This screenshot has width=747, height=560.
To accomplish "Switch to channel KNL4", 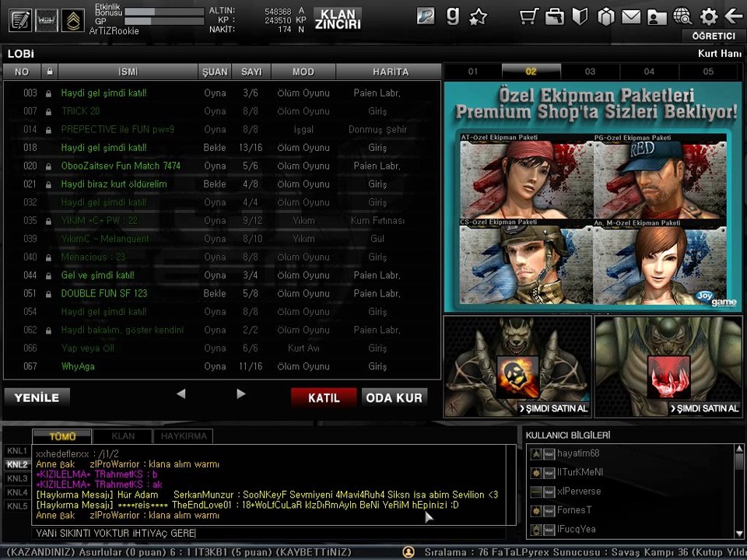I will tap(17, 492).
